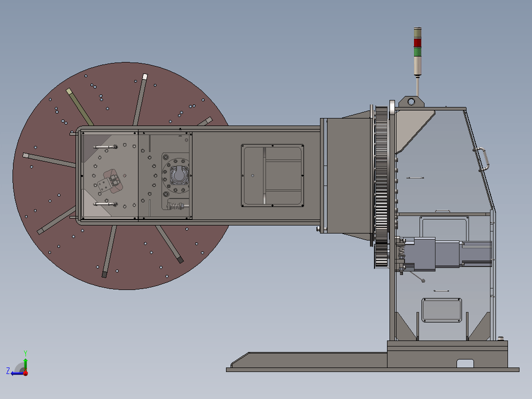Select the green segment of the signal tower light
Image resolution: width=532 pixels, height=399 pixels.
pos(417,51)
